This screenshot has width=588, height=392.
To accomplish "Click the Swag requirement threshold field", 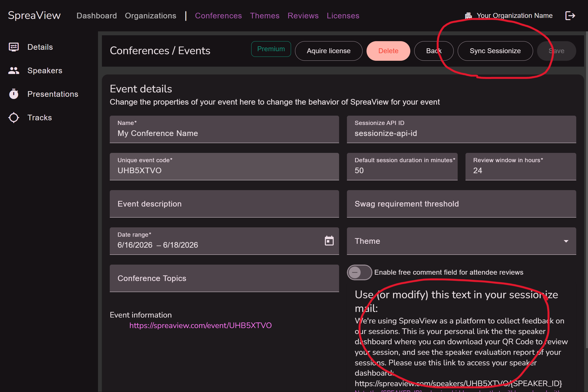I will click(x=461, y=204).
